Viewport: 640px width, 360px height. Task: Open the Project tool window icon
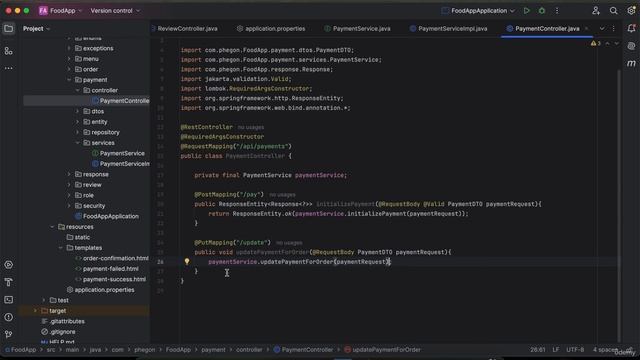point(8,29)
